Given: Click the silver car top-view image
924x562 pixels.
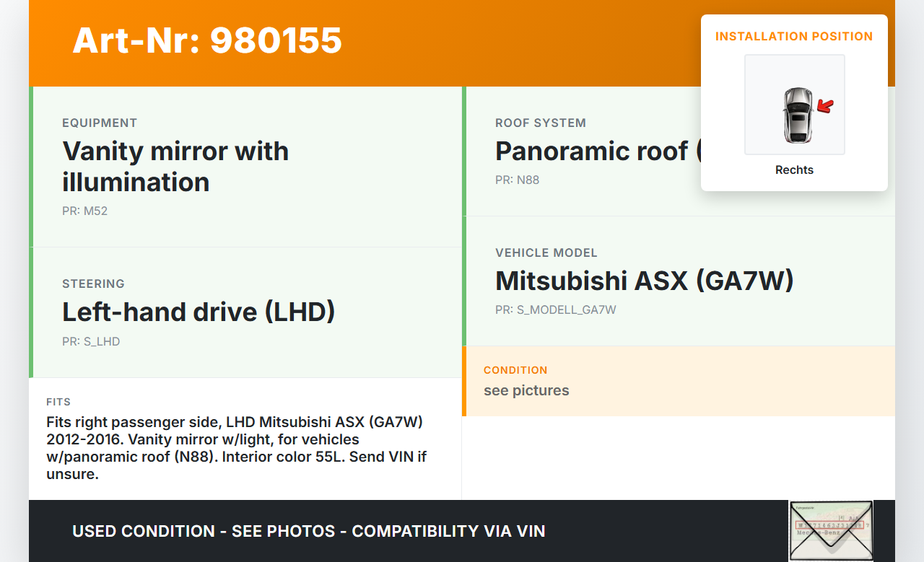Looking at the screenshot, I should (x=797, y=115).
